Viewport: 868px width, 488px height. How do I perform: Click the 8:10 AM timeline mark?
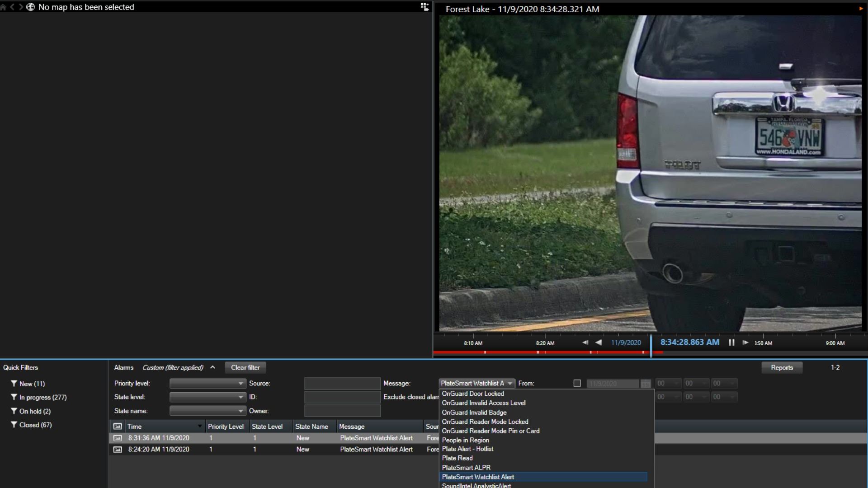tap(473, 343)
